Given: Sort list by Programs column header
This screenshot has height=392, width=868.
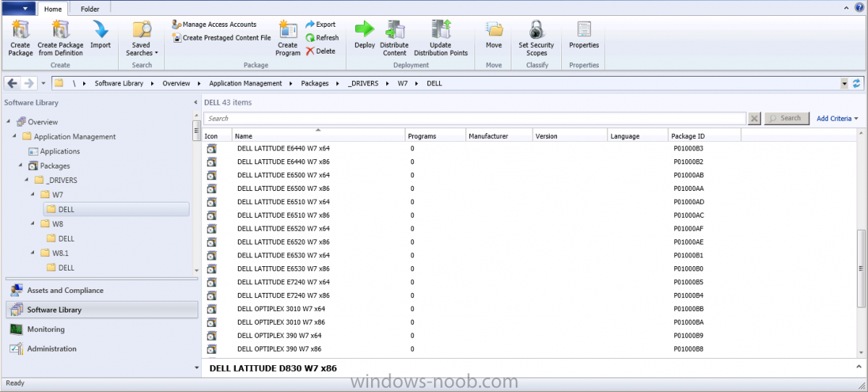Looking at the screenshot, I should (x=435, y=136).
